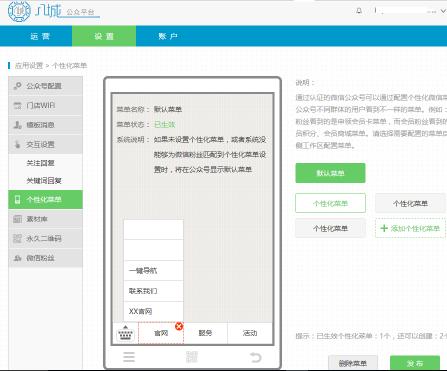Click the keyboard toggle icon in phone preview

125,333
